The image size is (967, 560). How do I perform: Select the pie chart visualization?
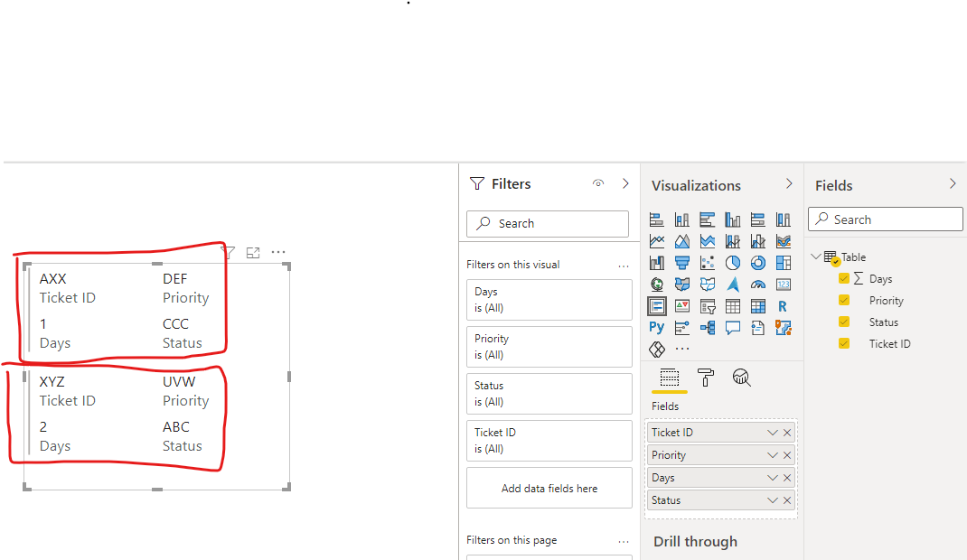pyautogui.click(x=733, y=263)
